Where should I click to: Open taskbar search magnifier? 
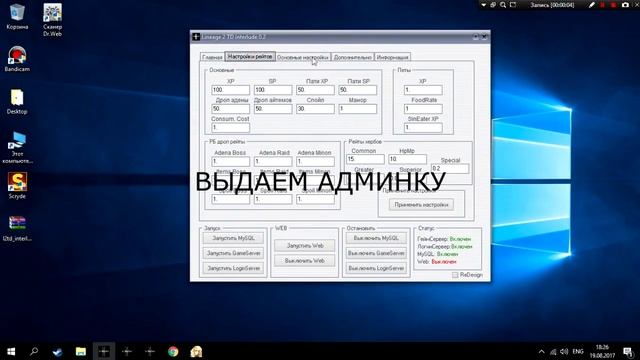click(x=34, y=351)
